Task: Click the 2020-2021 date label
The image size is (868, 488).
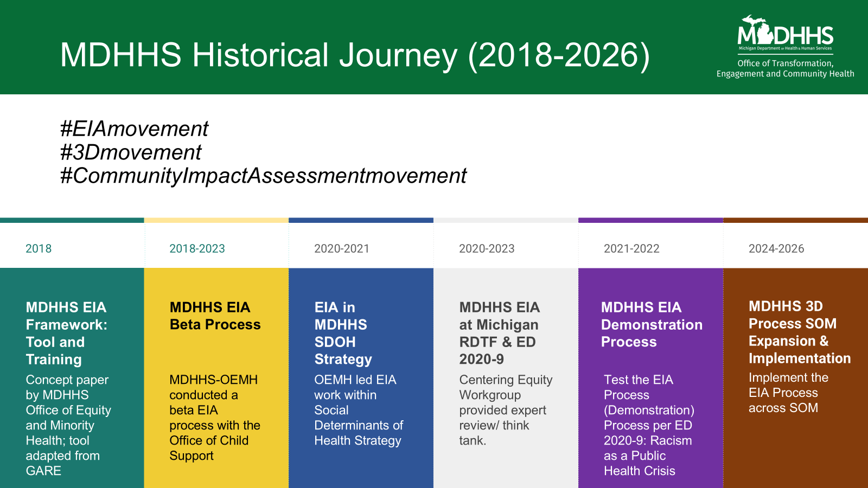Action: pyautogui.click(x=342, y=249)
